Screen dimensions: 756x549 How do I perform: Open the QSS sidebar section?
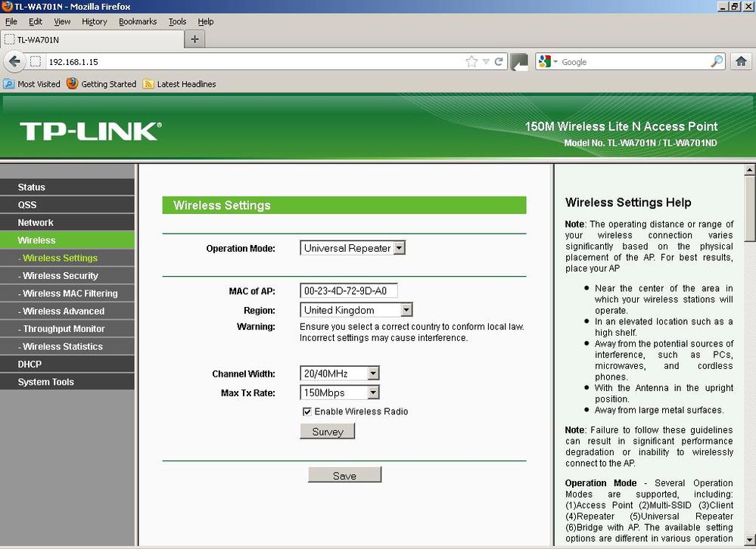click(67, 205)
